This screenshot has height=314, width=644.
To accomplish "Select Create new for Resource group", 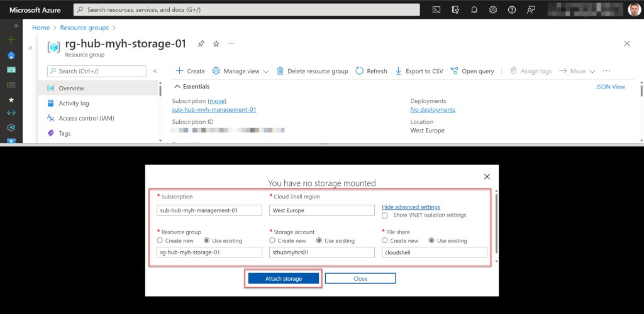I will click(160, 241).
